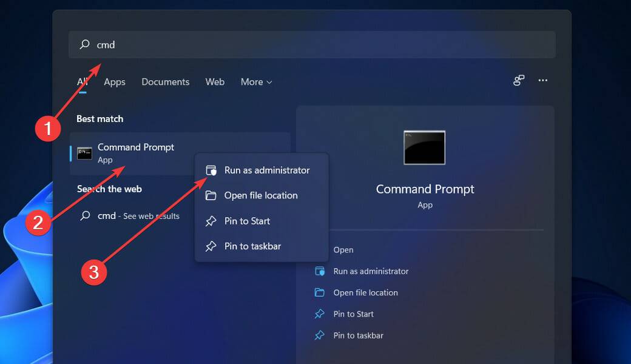Switch to the Apps tab
Viewport: 631px width, 364px height.
(x=114, y=81)
